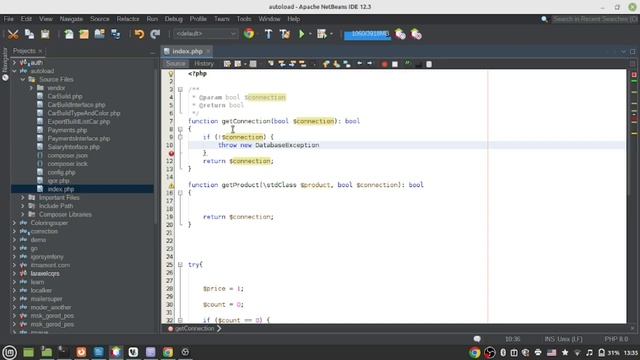Click the red Start Macro Recording icon
Image resolution: width=640 pixels, height=360 pixels.
coord(384,64)
